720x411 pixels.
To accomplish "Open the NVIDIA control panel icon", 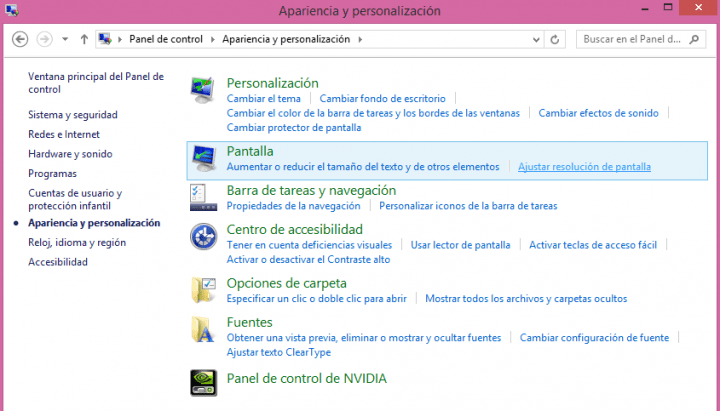I will [x=203, y=383].
